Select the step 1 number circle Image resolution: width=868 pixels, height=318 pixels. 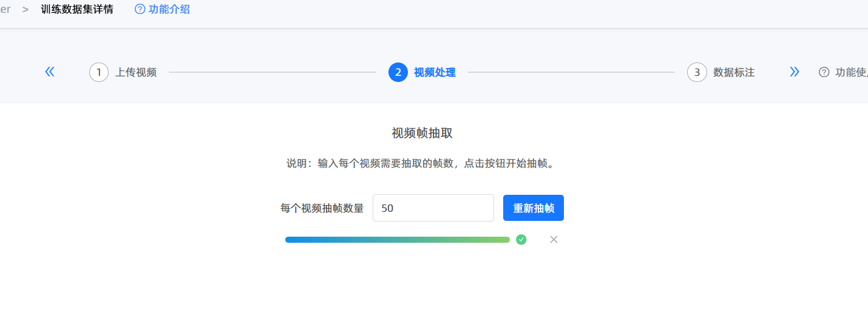99,72
